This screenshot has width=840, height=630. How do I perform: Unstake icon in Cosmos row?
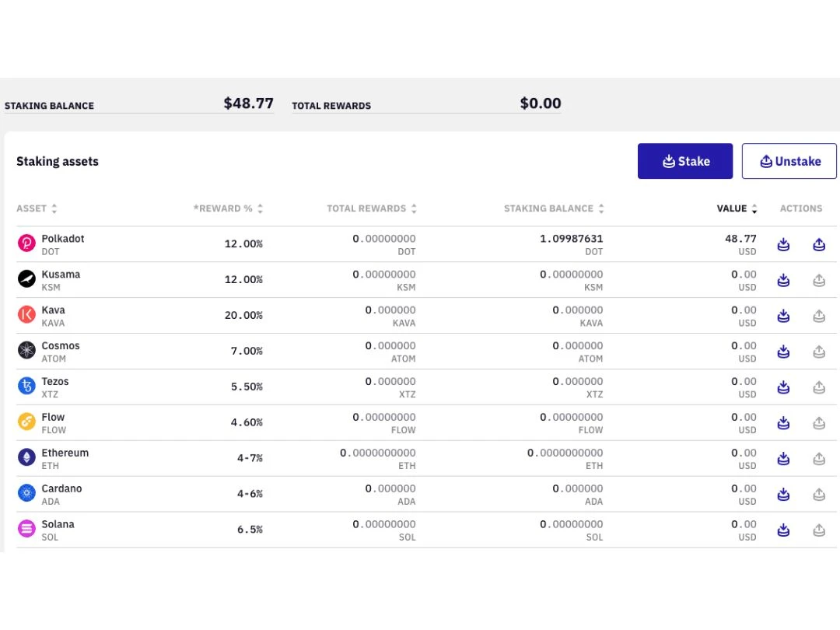[x=819, y=352]
